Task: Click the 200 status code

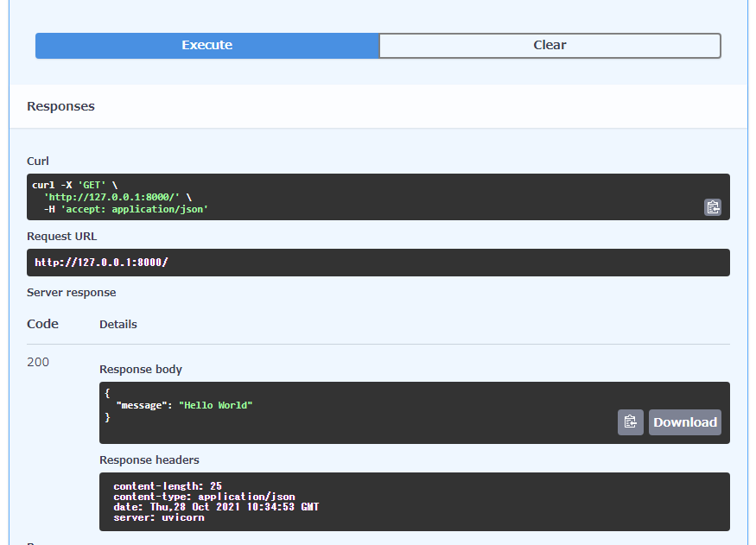Action: pyautogui.click(x=38, y=362)
